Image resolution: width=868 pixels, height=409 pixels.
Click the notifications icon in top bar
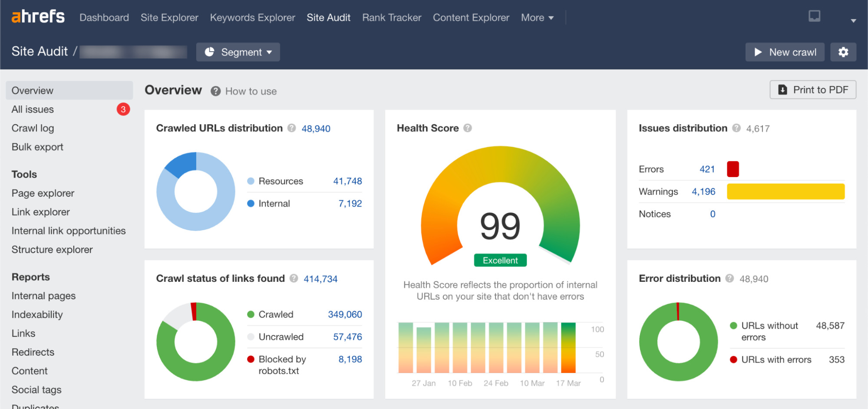[x=814, y=16]
